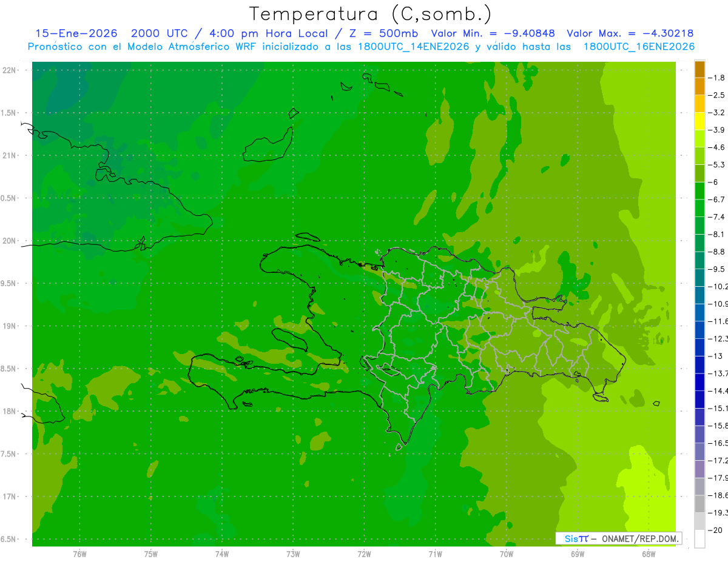Click the "70W" longitude label
The height and width of the screenshot is (562, 728).
coord(507,554)
